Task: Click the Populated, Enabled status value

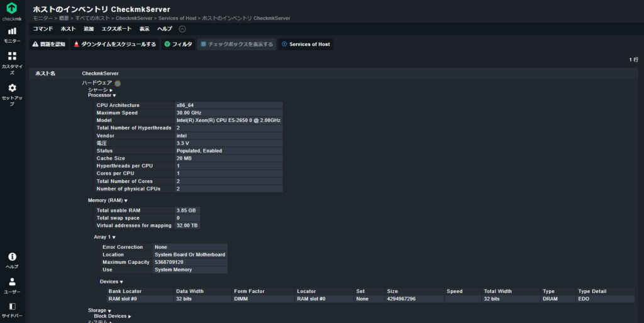Action: coord(199,151)
